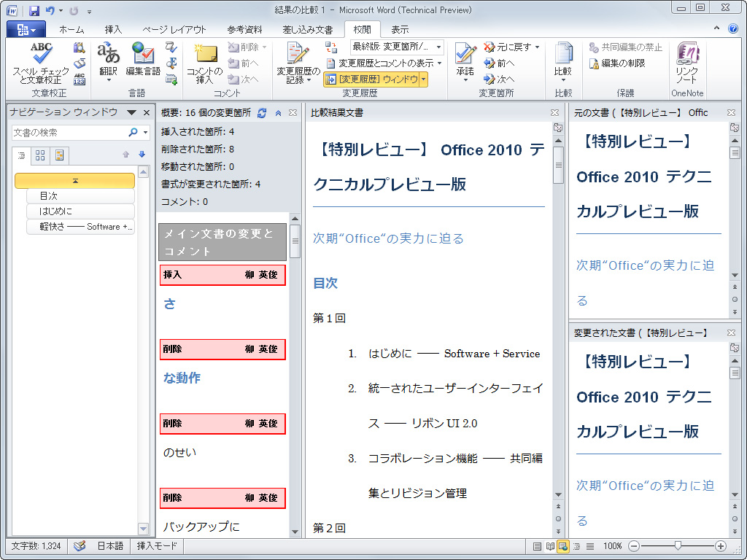The width and height of the screenshot is (747, 560).
Task: Switch to the 校閲 ribbon tab
Action: 363,30
